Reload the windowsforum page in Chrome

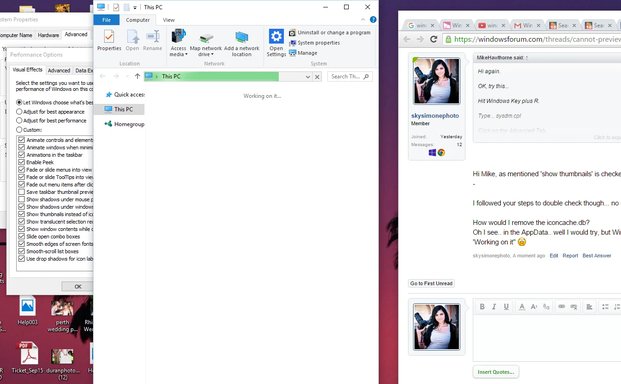[434, 39]
